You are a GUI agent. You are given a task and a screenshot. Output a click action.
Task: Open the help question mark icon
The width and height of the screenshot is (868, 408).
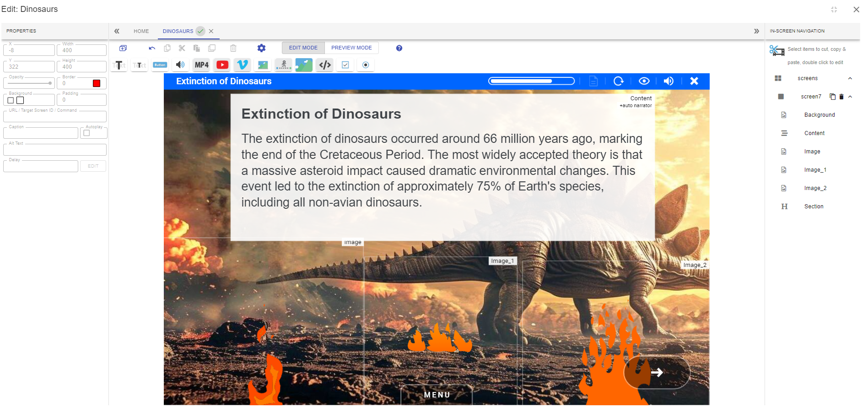pyautogui.click(x=399, y=48)
